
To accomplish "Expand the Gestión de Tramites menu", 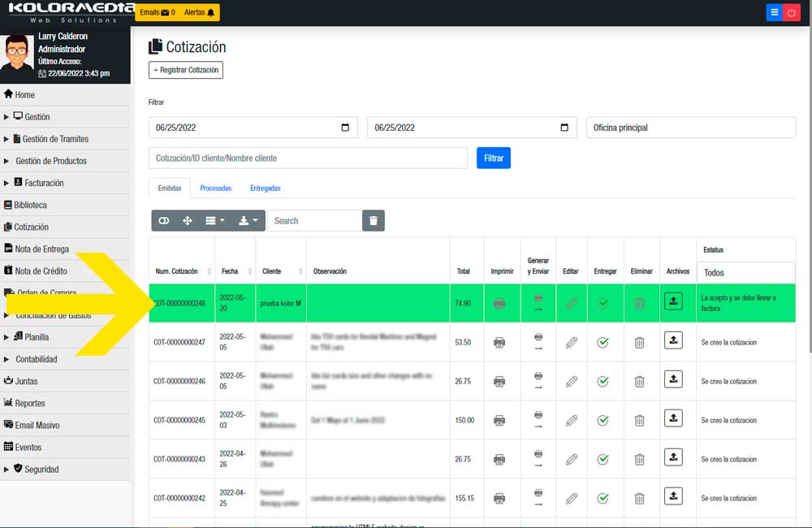I will [65, 139].
